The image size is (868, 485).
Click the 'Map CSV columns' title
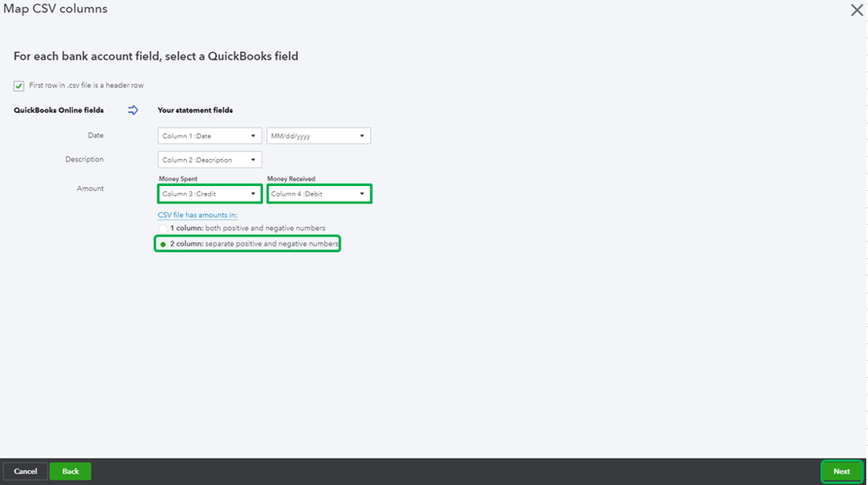pos(56,9)
